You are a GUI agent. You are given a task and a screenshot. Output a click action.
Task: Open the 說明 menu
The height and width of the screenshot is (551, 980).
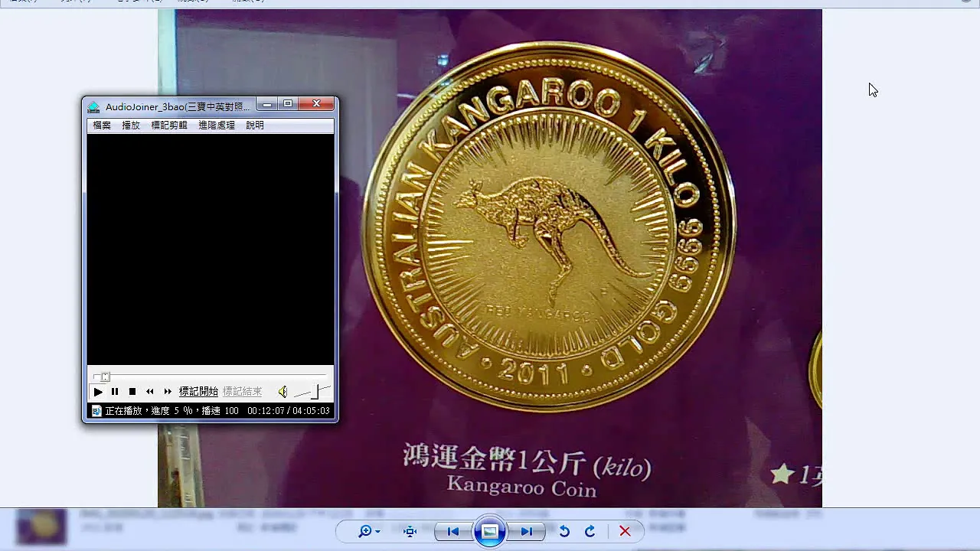click(255, 126)
